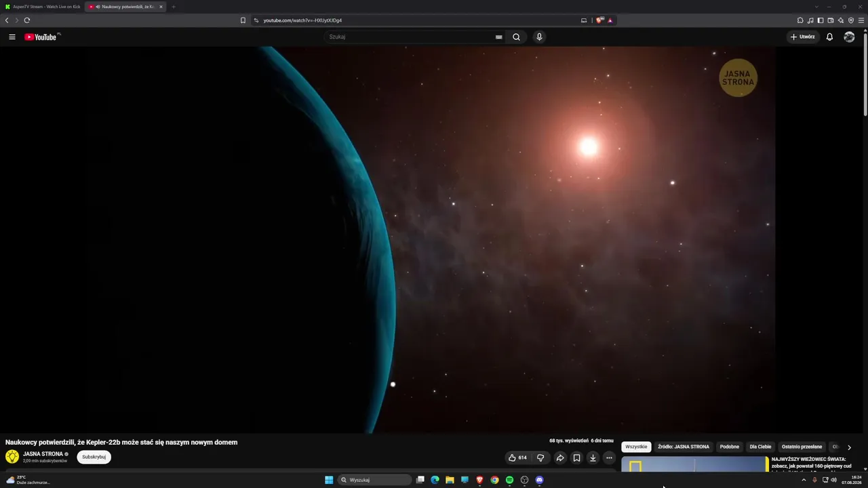868x488 pixels.
Task: Download the video with the download icon
Action: 593,457
